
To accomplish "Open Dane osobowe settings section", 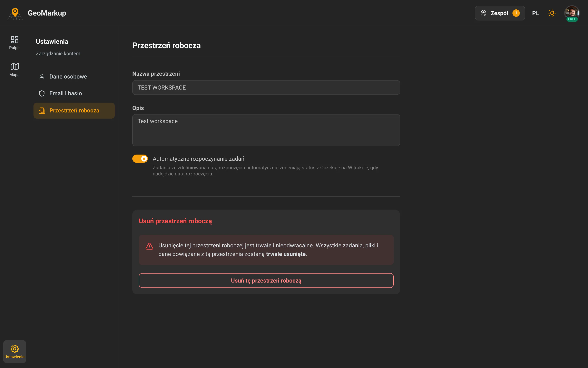I will pos(74,77).
